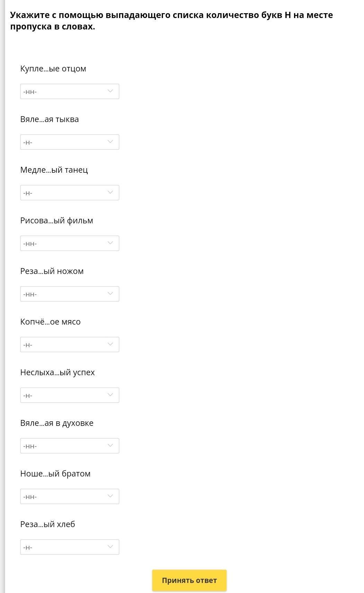Click chevron arrow for Купле...ые отцом

[110, 91]
